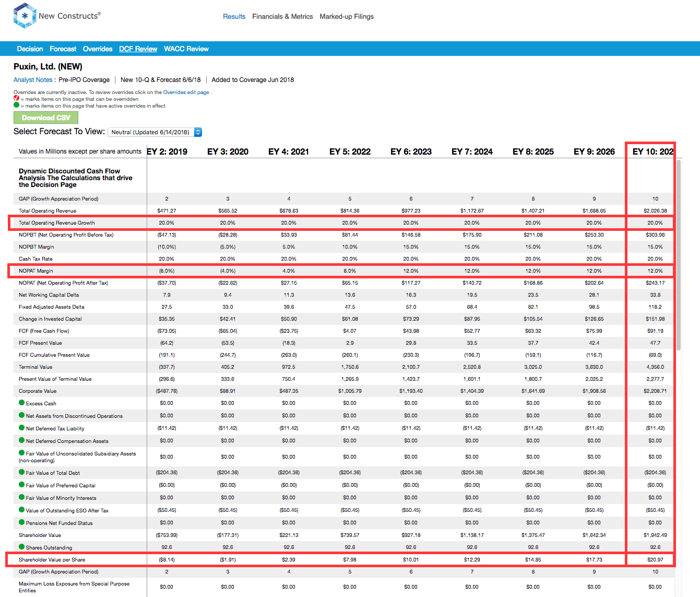The width and height of the screenshot is (700, 597).
Task: Click the Corporate Value row label
Action: (38, 391)
